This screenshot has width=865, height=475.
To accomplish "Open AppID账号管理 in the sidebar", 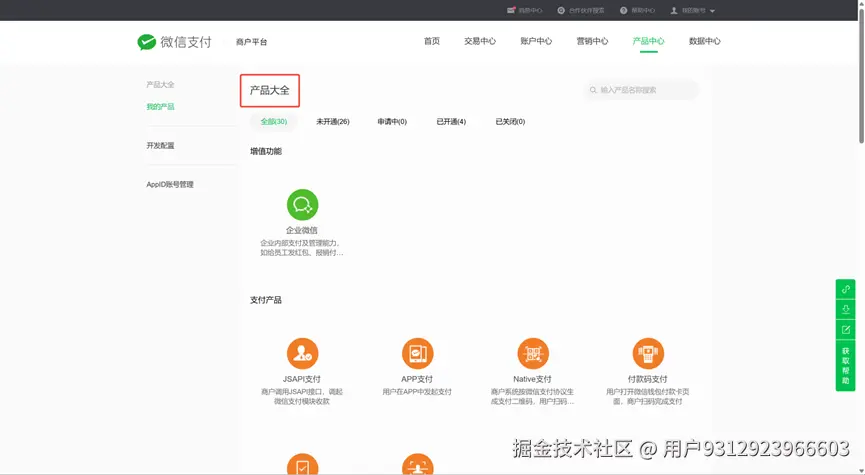I will click(x=170, y=184).
